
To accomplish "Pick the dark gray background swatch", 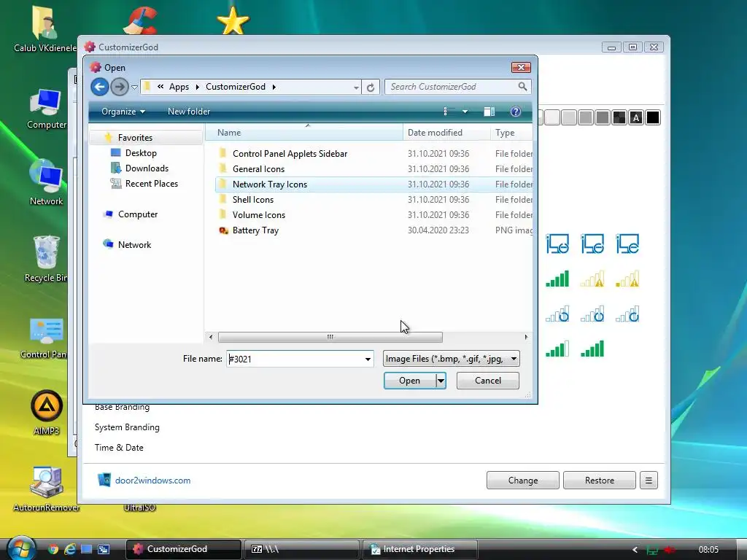I will tap(603, 117).
